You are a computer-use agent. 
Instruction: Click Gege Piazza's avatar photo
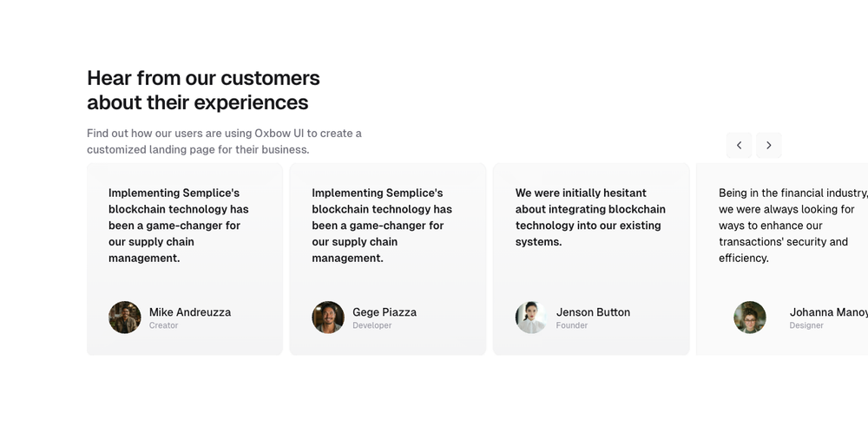coord(328,318)
